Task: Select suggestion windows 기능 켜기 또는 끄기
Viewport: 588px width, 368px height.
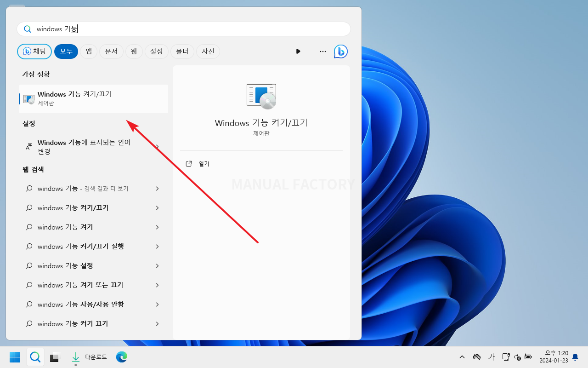Action: (93, 285)
